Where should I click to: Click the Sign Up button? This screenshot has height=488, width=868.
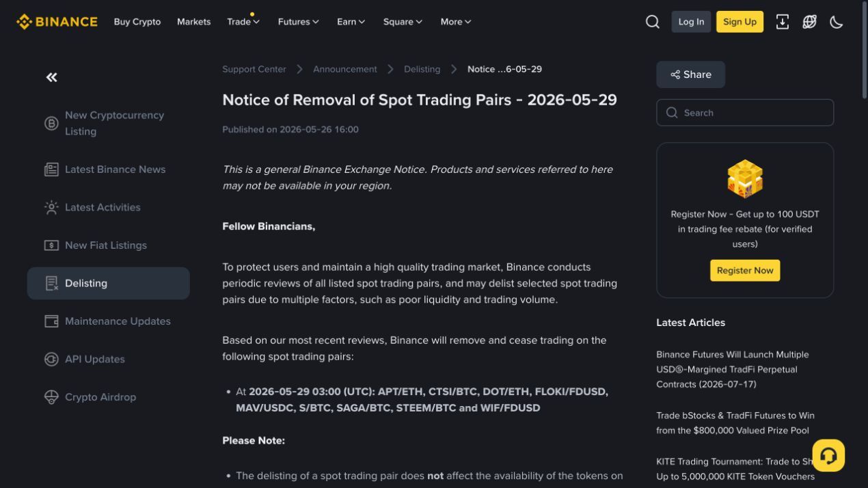coord(740,22)
